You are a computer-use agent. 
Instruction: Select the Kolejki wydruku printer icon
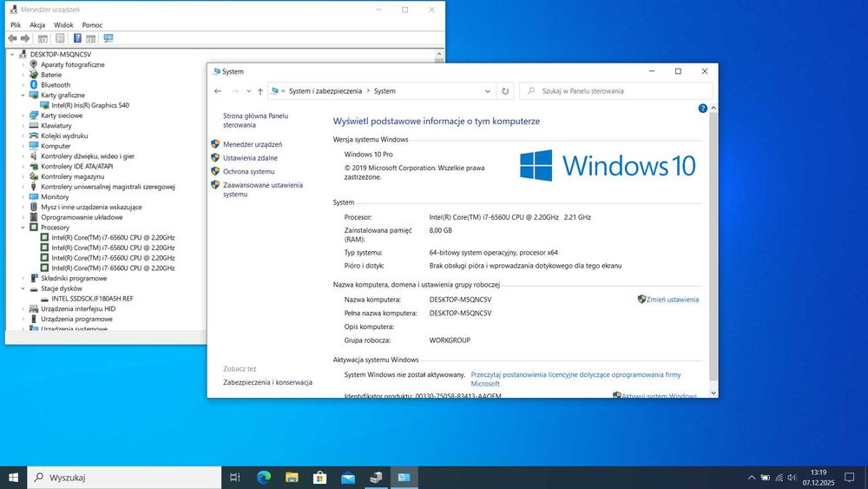click(x=34, y=135)
